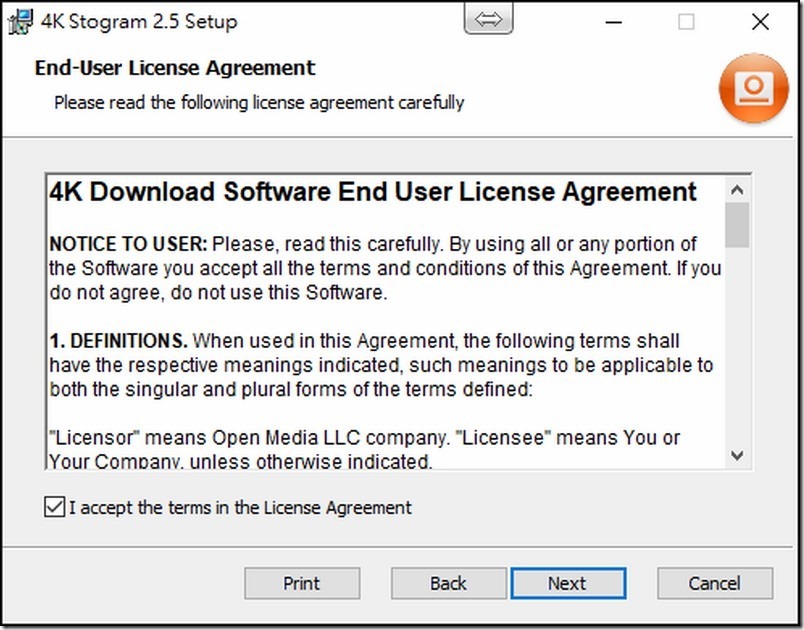This screenshot has height=630, width=804.
Task: Cancel the installation
Action: [714, 583]
